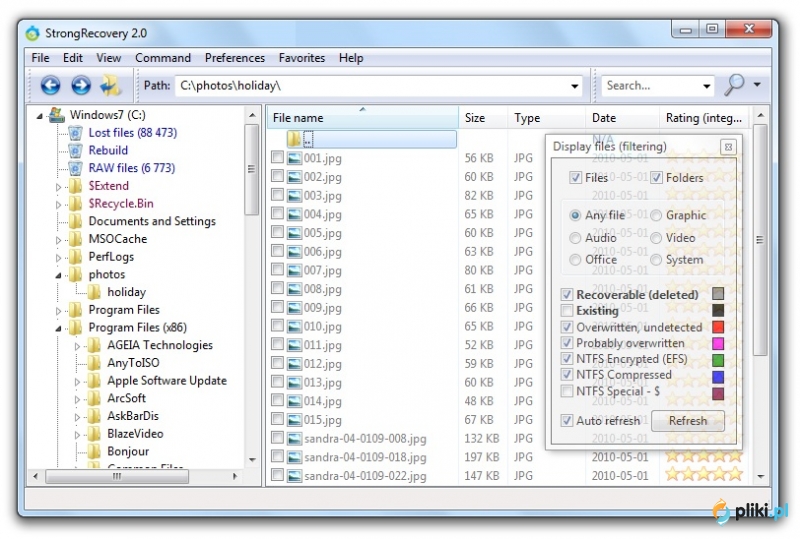The height and width of the screenshot is (539, 800).
Task: Open the search options arrow beside magnifier
Action: click(x=757, y=85)
